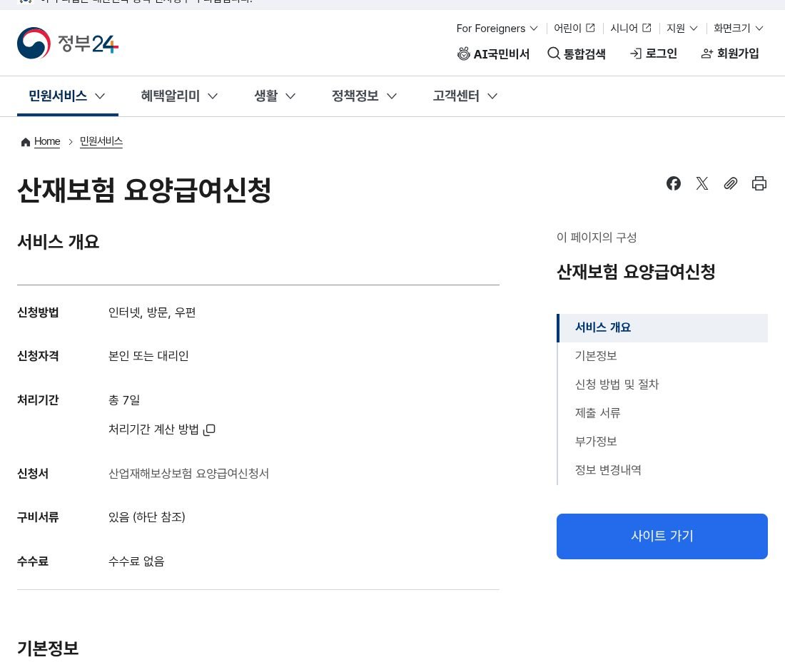Screen dimensions: 785x672
Task: Share page on X icon
Action: pyautogui.click(x=702, y=183)
